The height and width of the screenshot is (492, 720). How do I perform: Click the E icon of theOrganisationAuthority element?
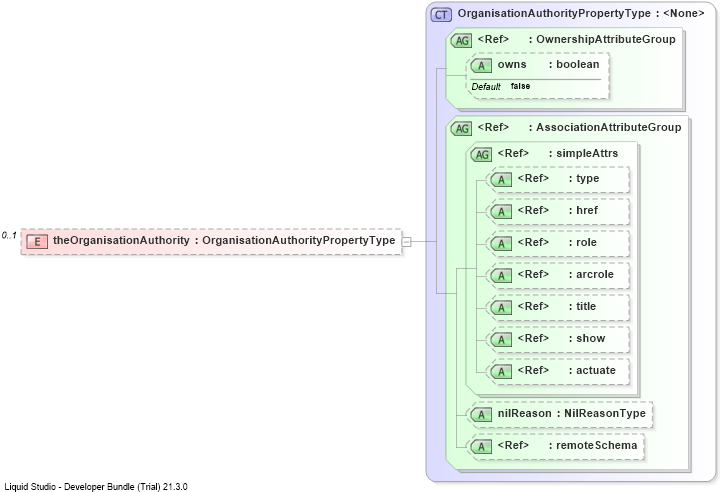(37, 242)
